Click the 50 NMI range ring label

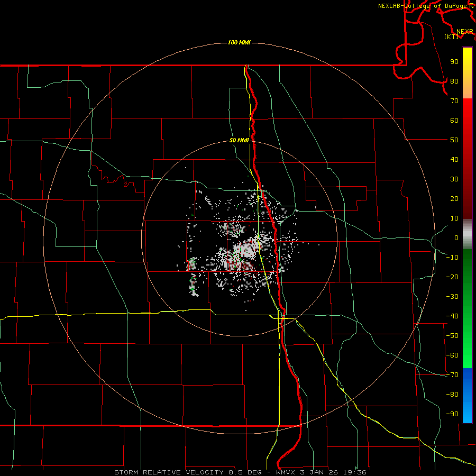click(239, 140)
